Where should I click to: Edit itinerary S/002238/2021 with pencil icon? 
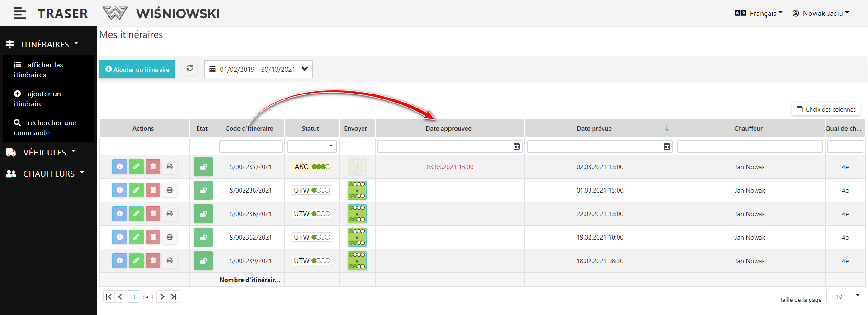[x=136, y=190]
